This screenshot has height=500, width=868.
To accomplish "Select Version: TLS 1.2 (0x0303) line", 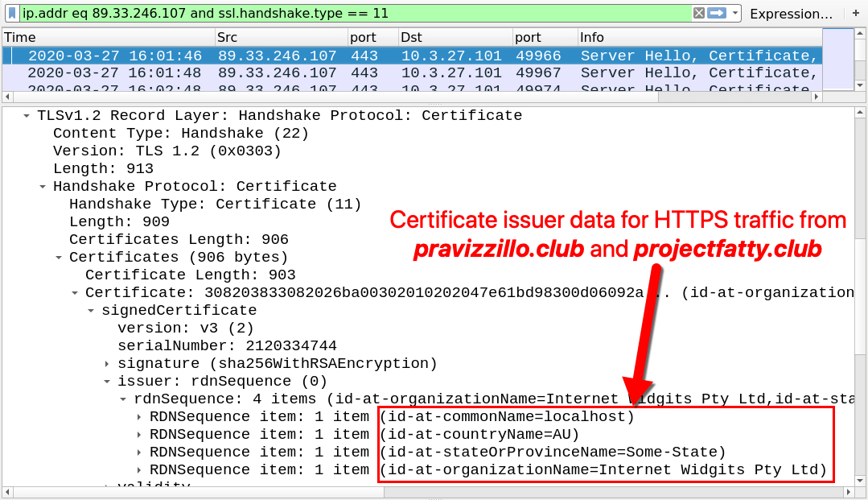I will (167, 151).
